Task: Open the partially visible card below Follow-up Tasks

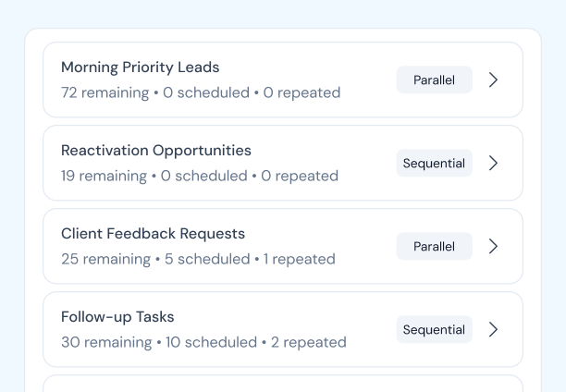Action: [283, 384]
